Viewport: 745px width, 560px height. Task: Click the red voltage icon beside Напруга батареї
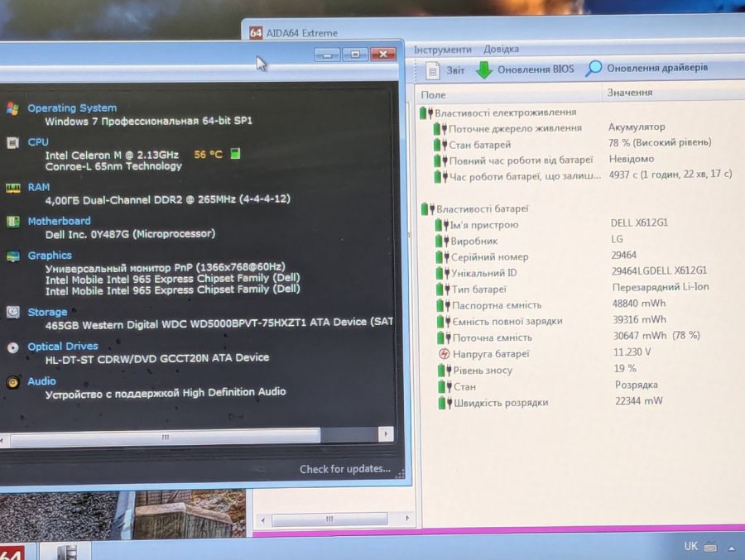pos(445,354)
